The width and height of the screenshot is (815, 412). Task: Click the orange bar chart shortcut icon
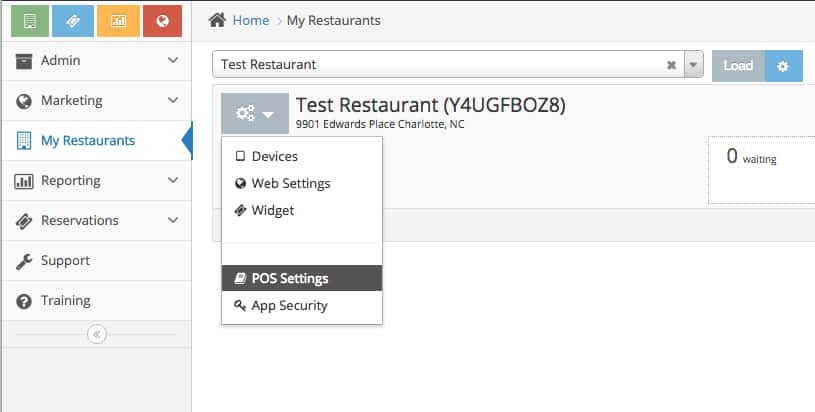119,21
